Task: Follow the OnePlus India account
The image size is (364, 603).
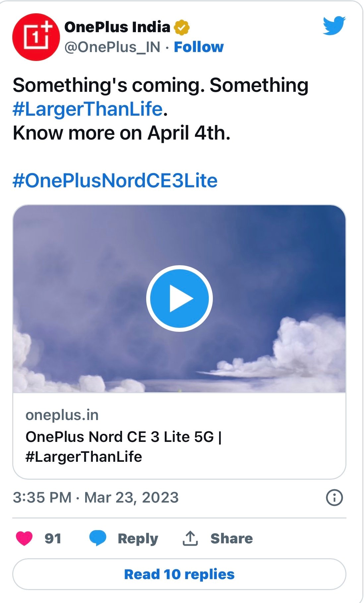Action: click(199, 47)
